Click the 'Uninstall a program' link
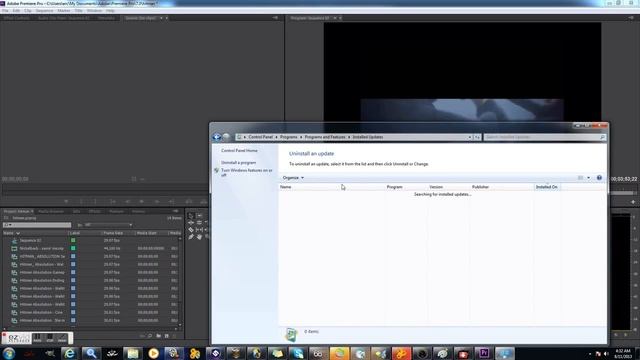The image size is (640, 360). [239, 162]
